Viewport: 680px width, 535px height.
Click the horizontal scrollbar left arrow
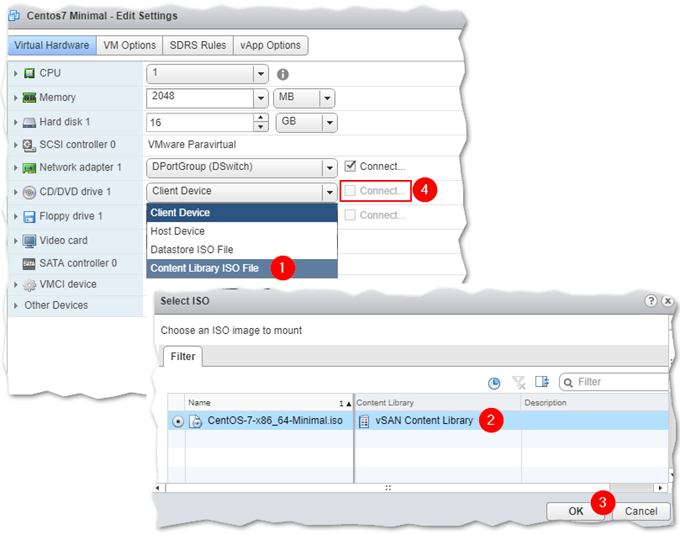pyautogui.click(x=158, y=488)
